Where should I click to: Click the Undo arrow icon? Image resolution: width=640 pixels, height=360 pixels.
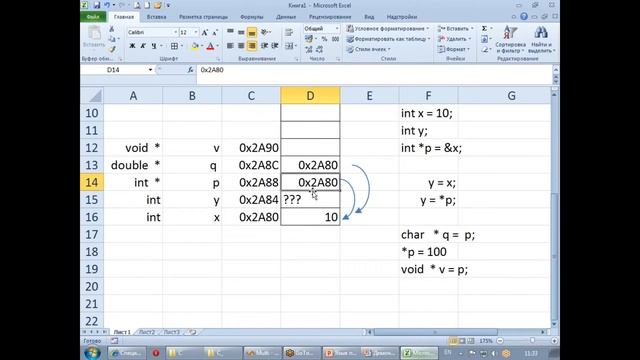[107, 5]
